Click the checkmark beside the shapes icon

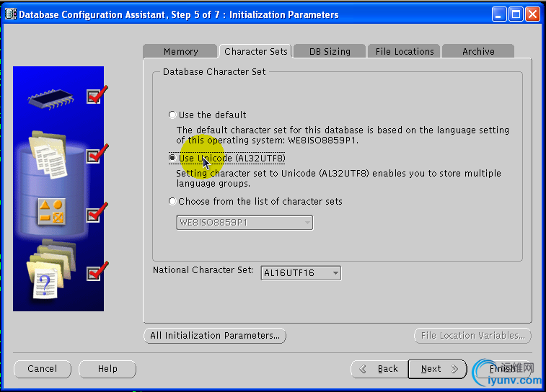[x=97, y=213]
